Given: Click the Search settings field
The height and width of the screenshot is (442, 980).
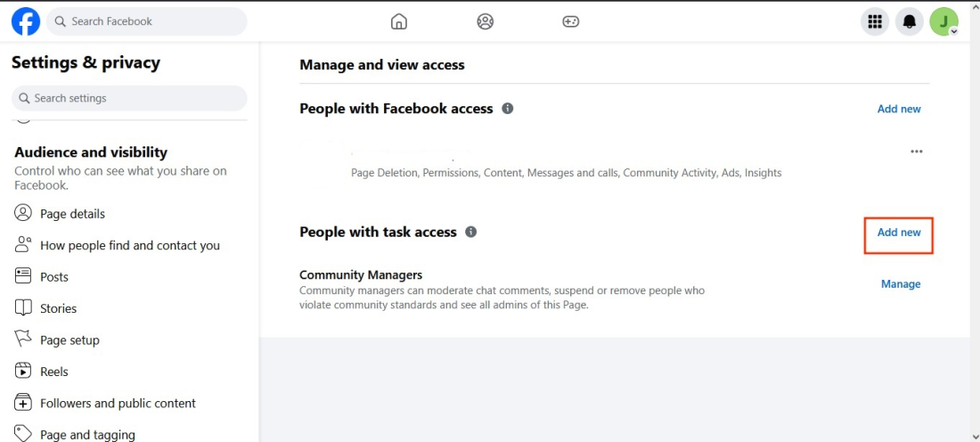Looking at the screenshot, I should click(129, 98).
